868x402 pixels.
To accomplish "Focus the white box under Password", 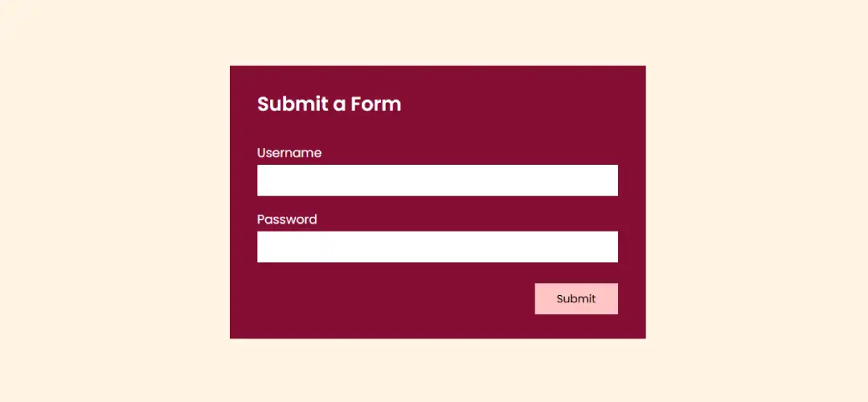I will click(x=437, y=246).
